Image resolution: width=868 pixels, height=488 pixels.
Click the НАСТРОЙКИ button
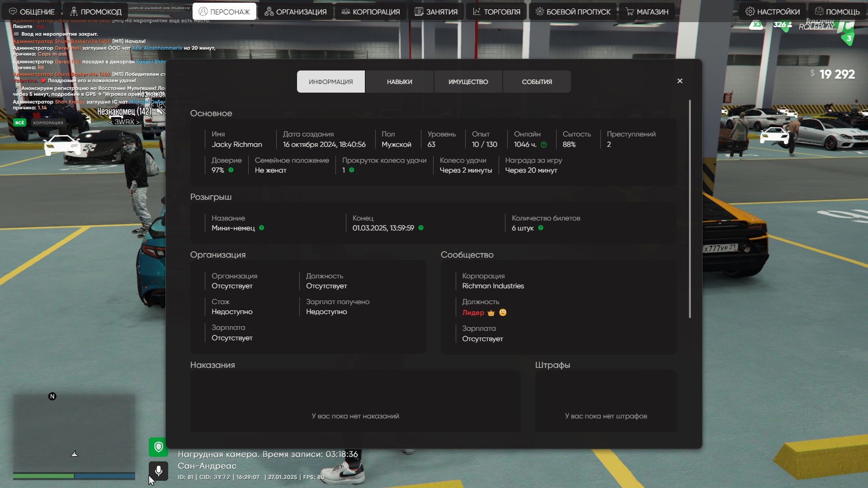772,12
